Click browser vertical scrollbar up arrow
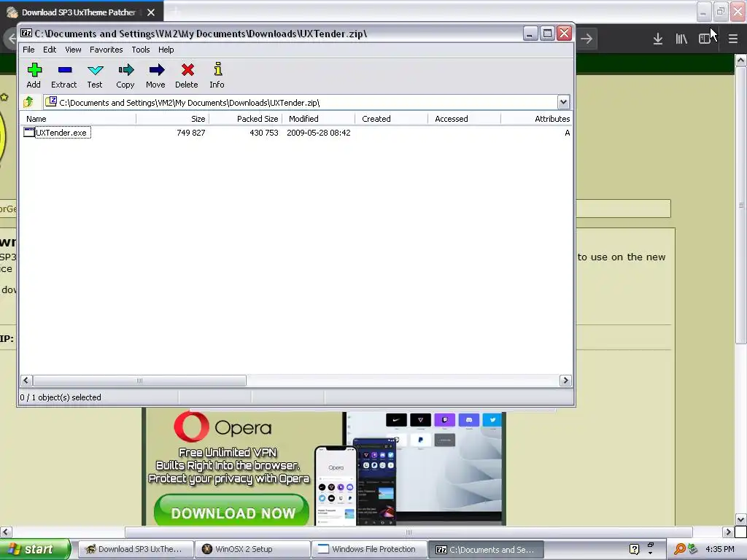Viewport: 747px width, 560px height. click(x=740, y=61)
